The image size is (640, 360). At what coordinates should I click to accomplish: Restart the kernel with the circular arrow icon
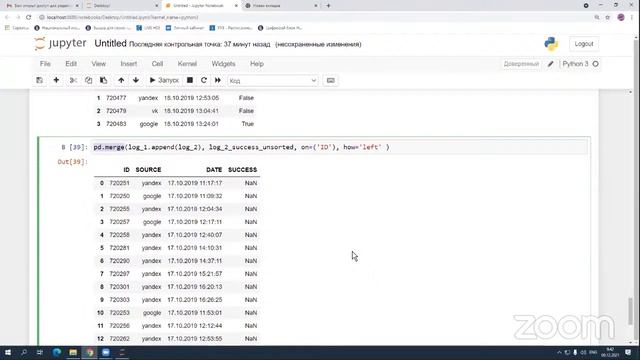tap(204, 80)
